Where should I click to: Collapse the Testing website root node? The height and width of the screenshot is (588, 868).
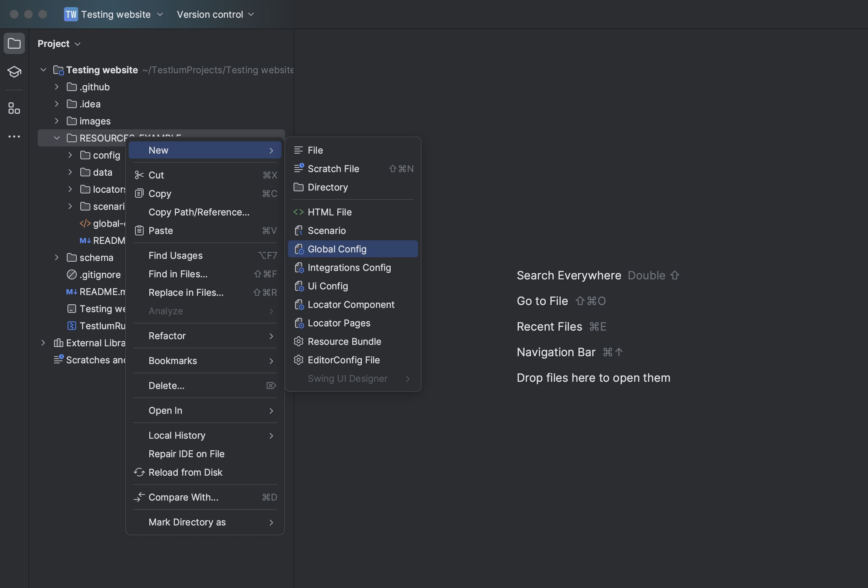[x=43, y=70]
